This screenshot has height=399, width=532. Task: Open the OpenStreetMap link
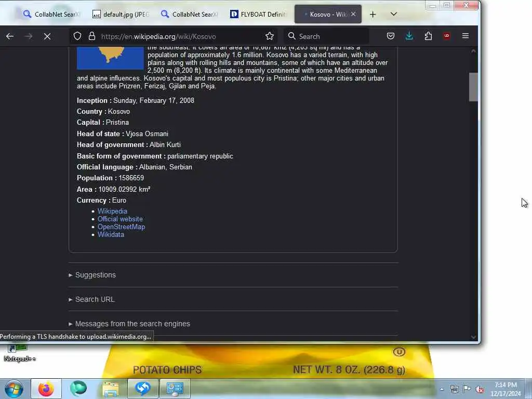pyautogui.click(x=121, y=227)
